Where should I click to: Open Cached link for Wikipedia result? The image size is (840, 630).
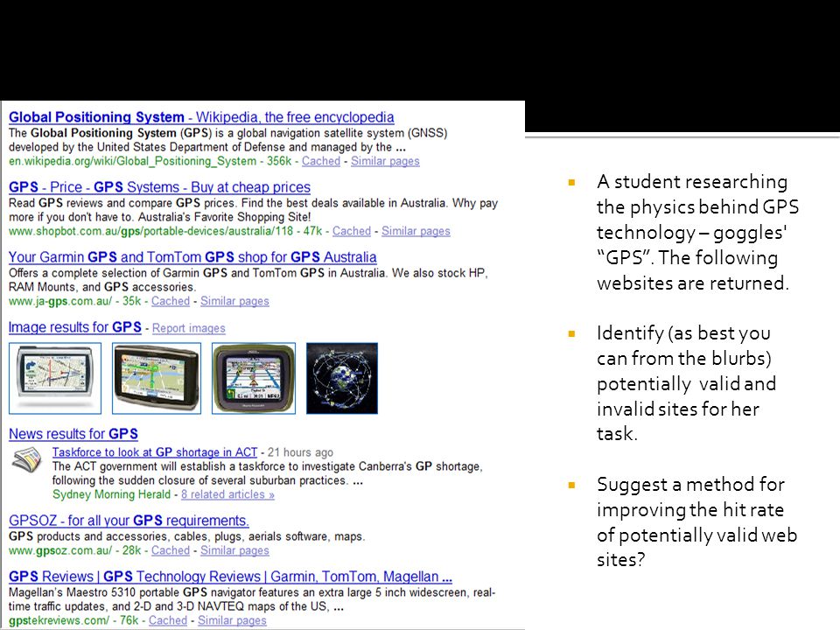[321, 161]
